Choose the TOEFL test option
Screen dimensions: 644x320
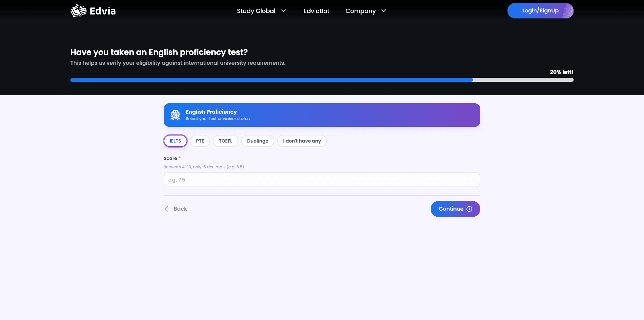point(225,141)
